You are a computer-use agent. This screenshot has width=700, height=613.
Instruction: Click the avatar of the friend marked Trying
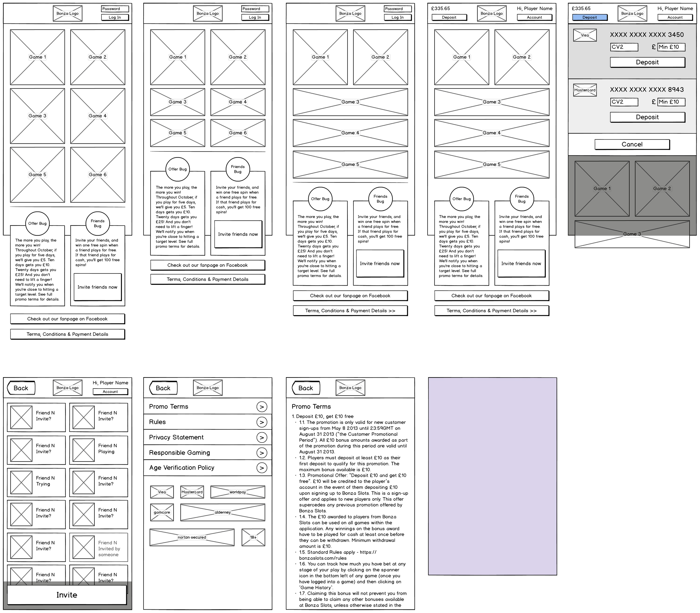[x=21, y=482]
